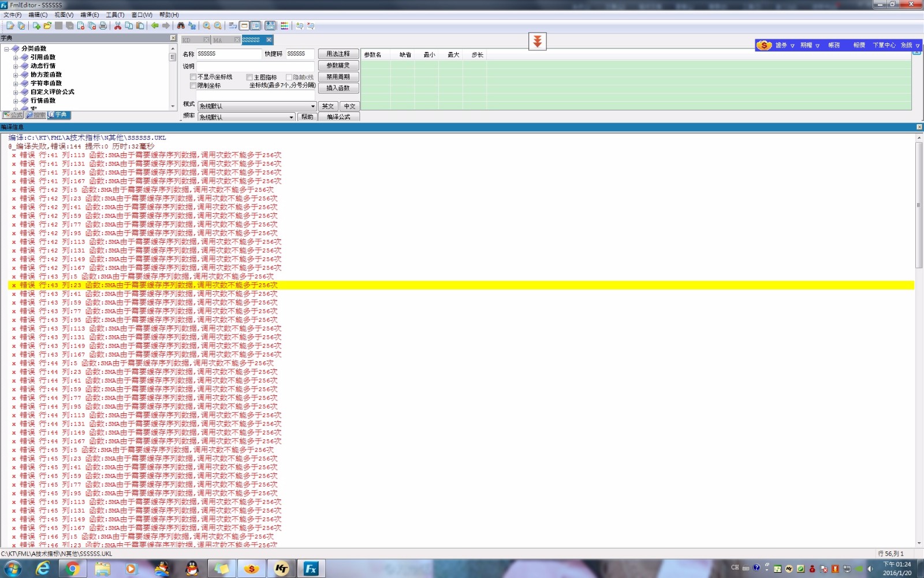924x578 pixels.
Task: Click the scissors Cut icon in toolbar
Action: (x=118, y=25)
